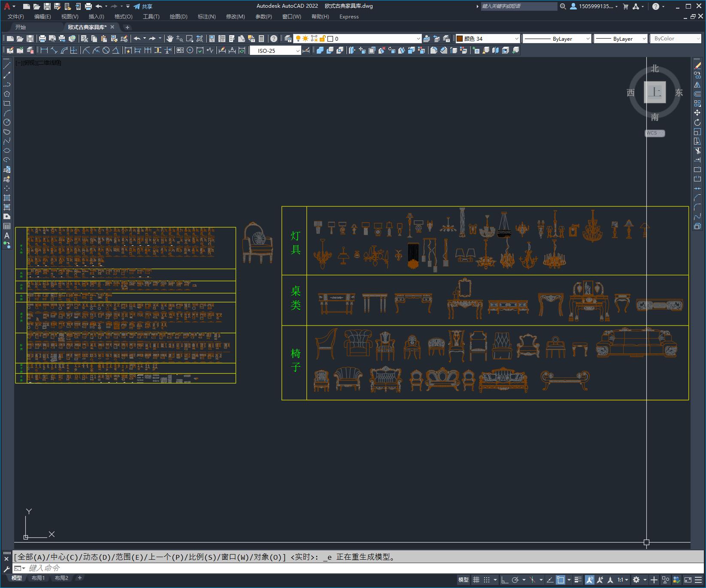The image size is (706, 588).
Task: Toggle Polar tracking in status bar
Action: [515, 580]
